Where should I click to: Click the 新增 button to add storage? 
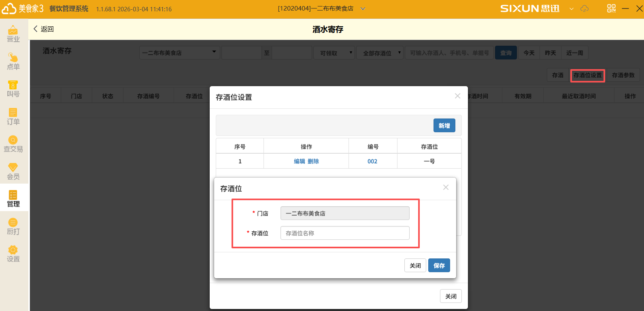coord(444,126)
